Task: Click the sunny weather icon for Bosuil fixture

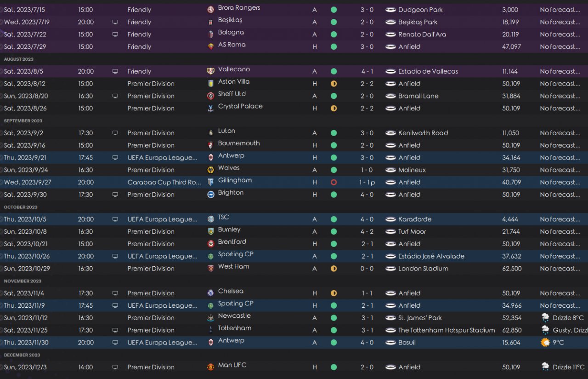Action: [x=545, y=343]
